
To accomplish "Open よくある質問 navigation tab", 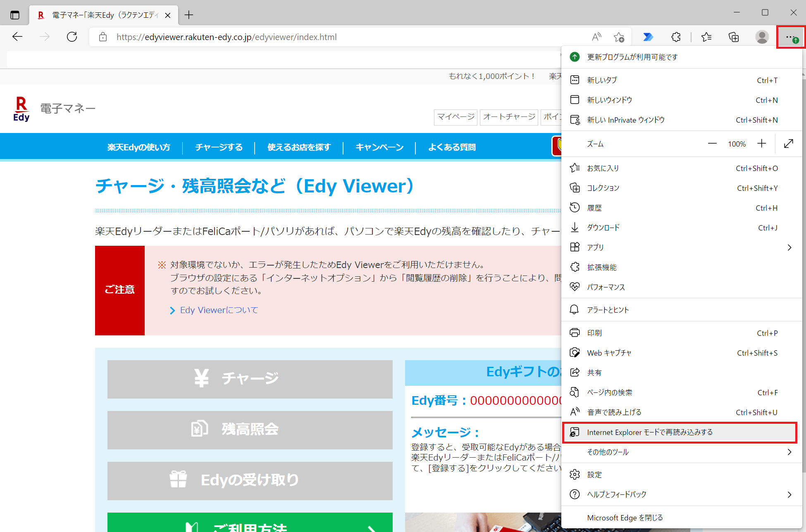I will [x=452, y=147].
